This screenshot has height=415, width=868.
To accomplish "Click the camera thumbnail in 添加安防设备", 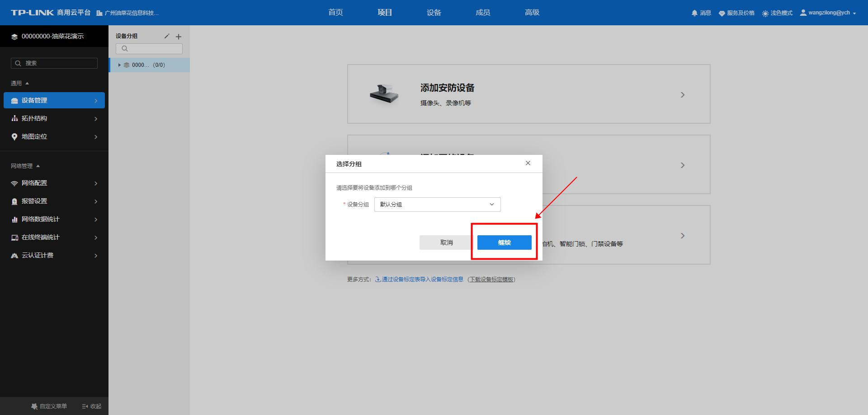I will point(384,93).
